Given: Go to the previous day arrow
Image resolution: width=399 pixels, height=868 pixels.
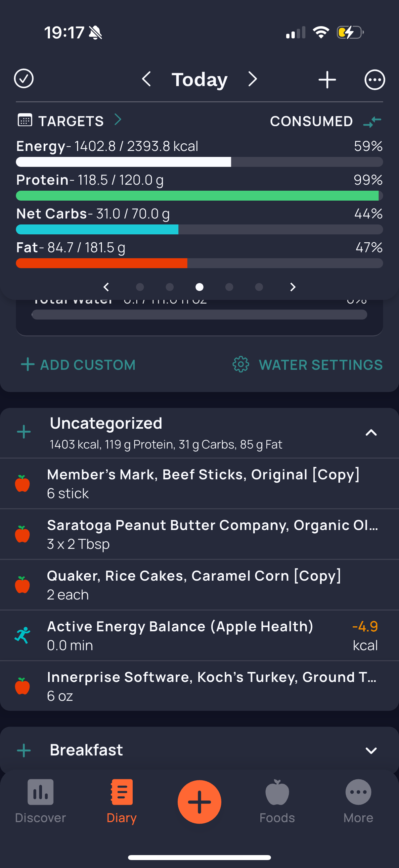Looking at the screenshot, I should pyautogui.click(x=147, y=79).
